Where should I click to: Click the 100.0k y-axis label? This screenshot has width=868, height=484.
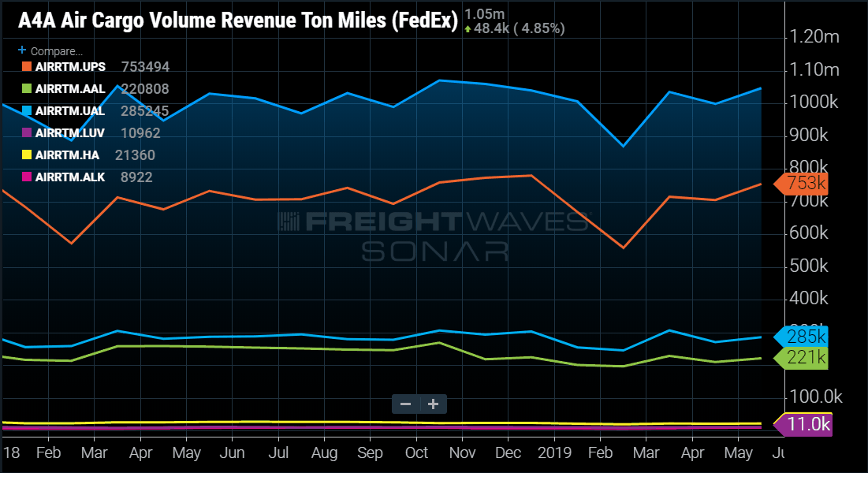(816, 397)
